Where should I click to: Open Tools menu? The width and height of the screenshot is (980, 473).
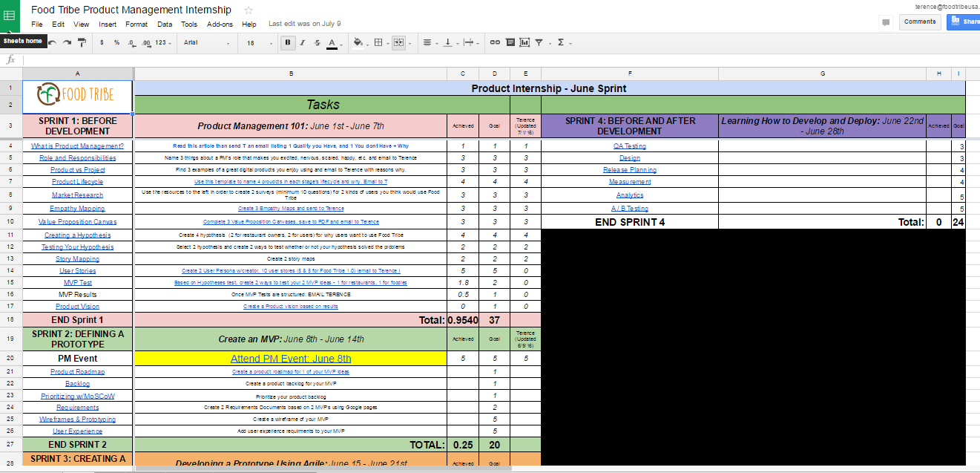click(189, 25)
